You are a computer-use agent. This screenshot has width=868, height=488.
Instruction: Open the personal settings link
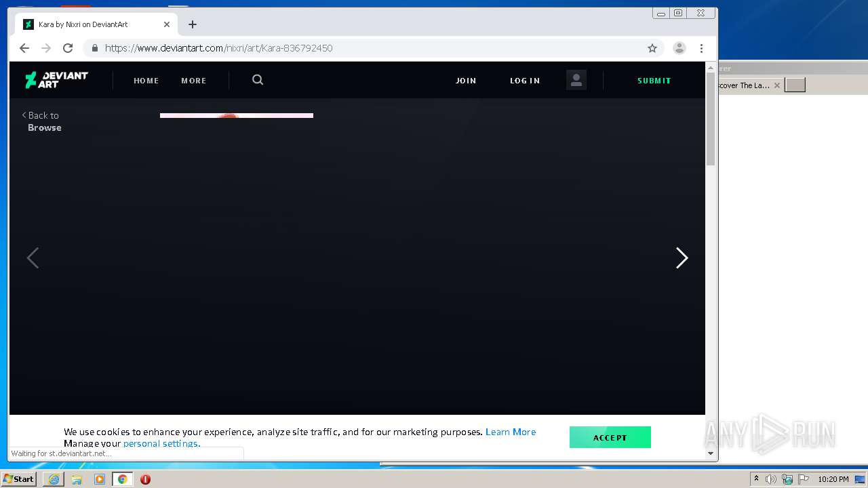coord(161,443)
